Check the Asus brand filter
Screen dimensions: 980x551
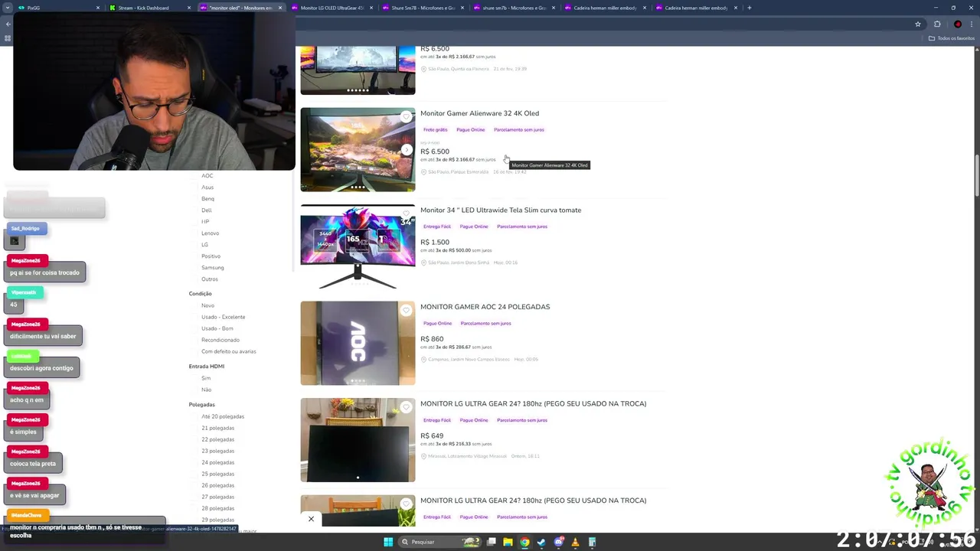207,187
